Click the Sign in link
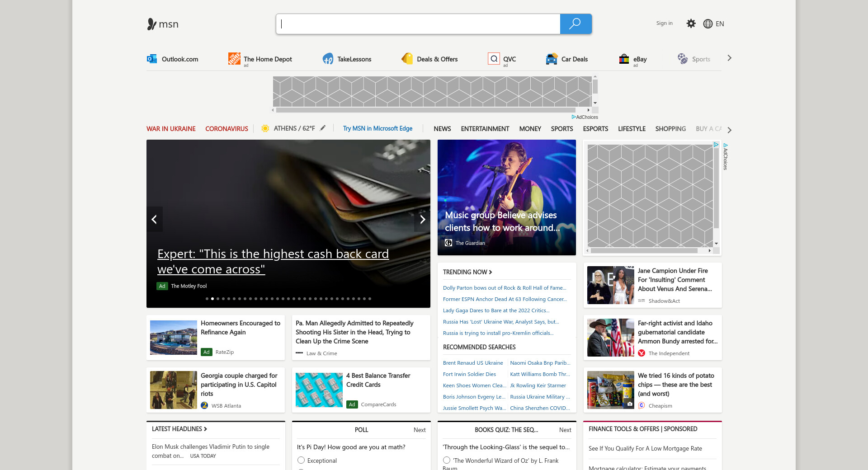The height and width of the screenshot is (470, 868). [x=664, y=23]
